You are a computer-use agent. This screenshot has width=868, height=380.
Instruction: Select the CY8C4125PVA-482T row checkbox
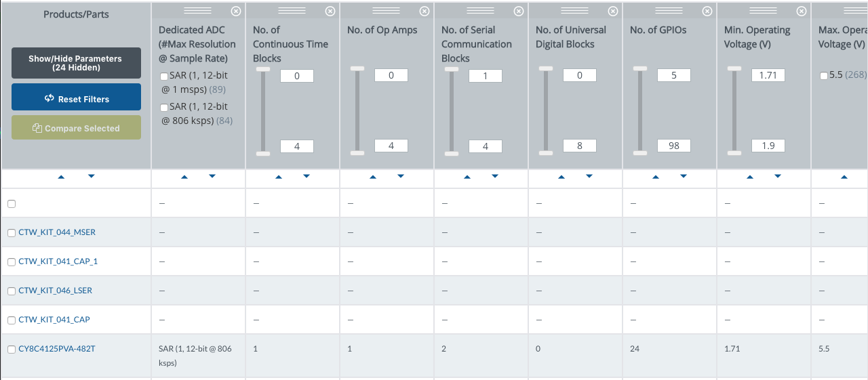click(12, 350)
